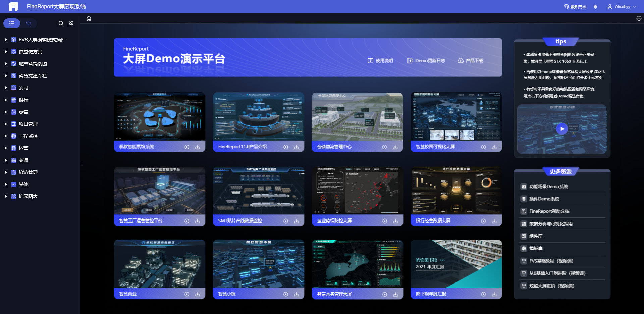
Task: Select 其他 in the directory tree
Action: (23, 184)
